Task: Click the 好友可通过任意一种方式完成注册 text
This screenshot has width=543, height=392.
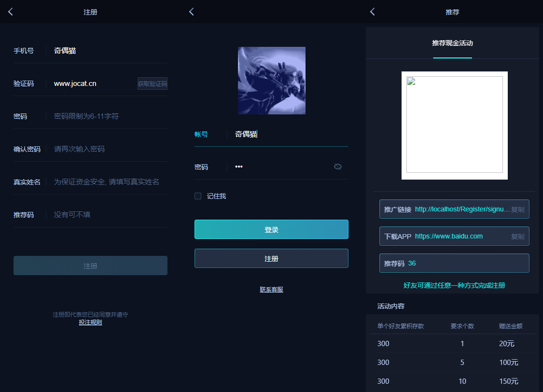Action: [454, 285]
